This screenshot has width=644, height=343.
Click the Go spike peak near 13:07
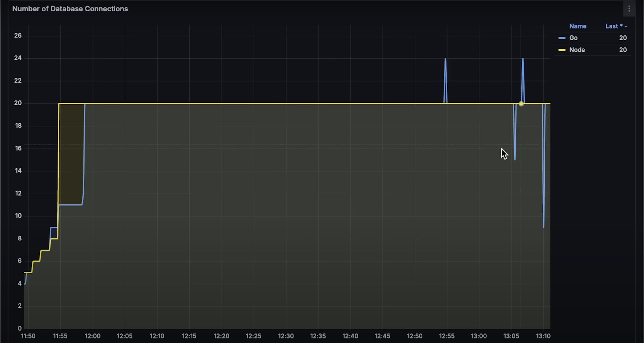523,59
